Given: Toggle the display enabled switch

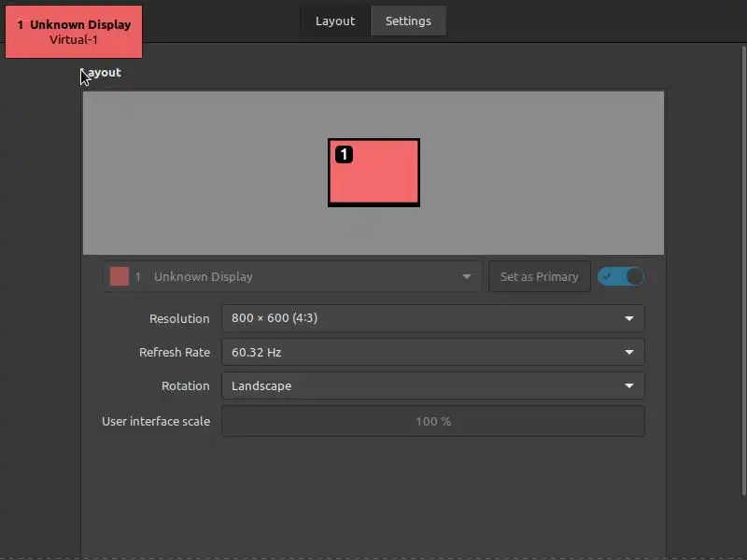Looking at the screenshot, I should (x=621, y=276).
